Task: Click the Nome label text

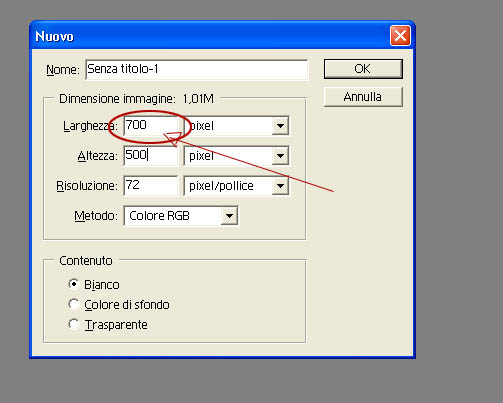Action: point(63,70)
